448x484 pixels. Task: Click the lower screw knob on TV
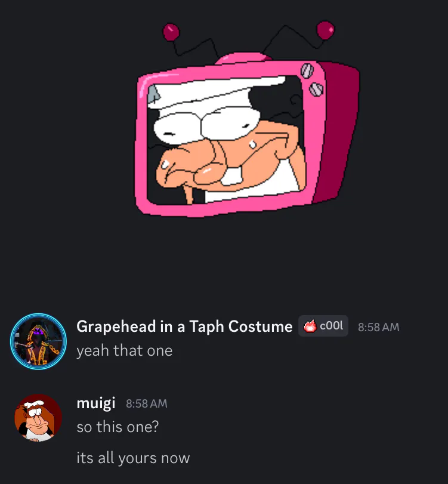(x=316, y=89)
